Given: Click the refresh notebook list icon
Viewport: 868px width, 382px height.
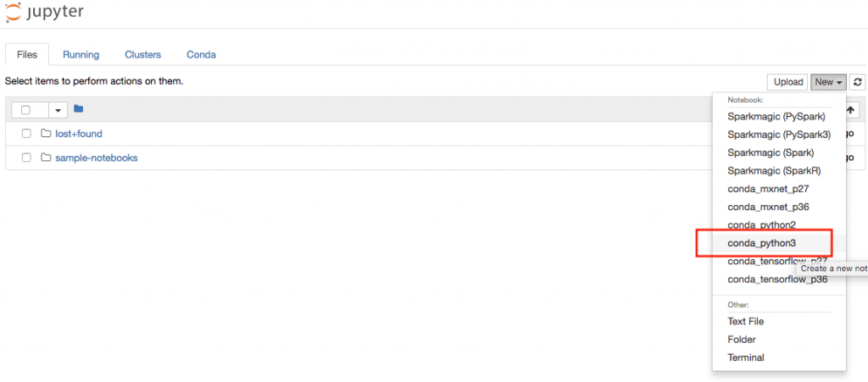Looking at the screenshot, I should point(858,82).
